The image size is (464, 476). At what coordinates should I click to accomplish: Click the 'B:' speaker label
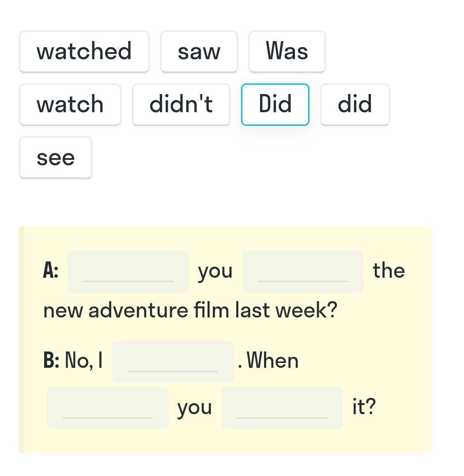click(51, 361)
